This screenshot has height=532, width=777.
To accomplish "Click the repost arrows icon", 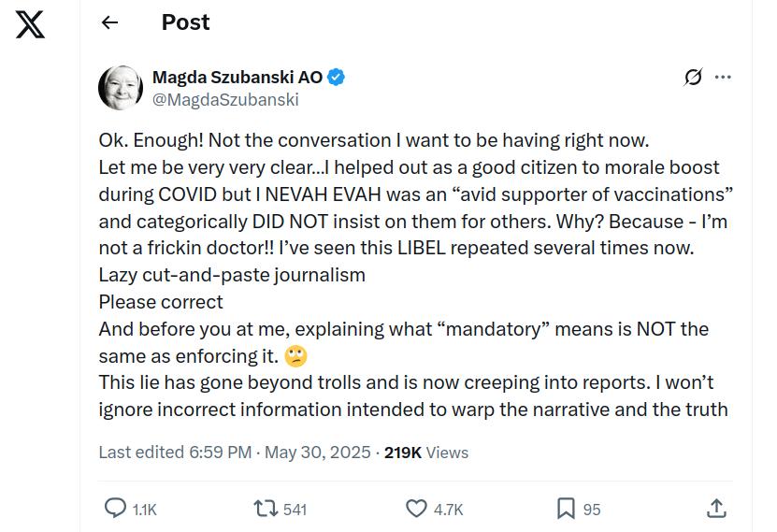I will [266, 509].
